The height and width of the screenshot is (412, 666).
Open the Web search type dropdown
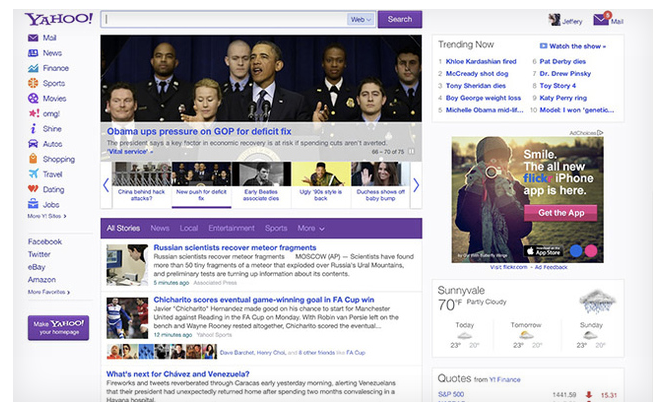coord(361,20)
